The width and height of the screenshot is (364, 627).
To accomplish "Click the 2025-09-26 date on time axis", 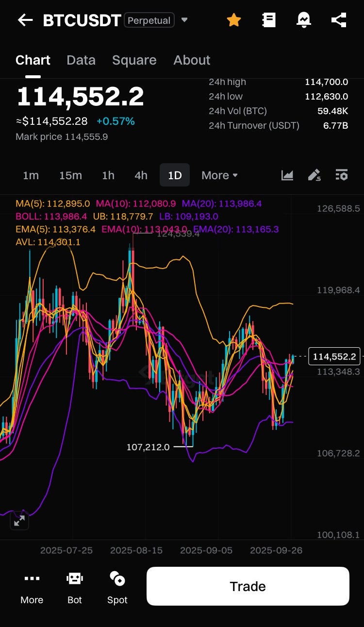I will (276, 551).
